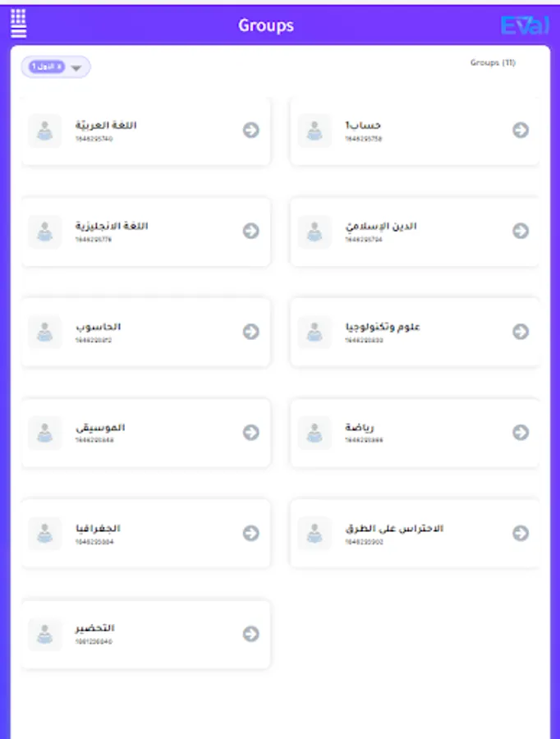Expand the class filter dropdown arrow

(77, 68)
